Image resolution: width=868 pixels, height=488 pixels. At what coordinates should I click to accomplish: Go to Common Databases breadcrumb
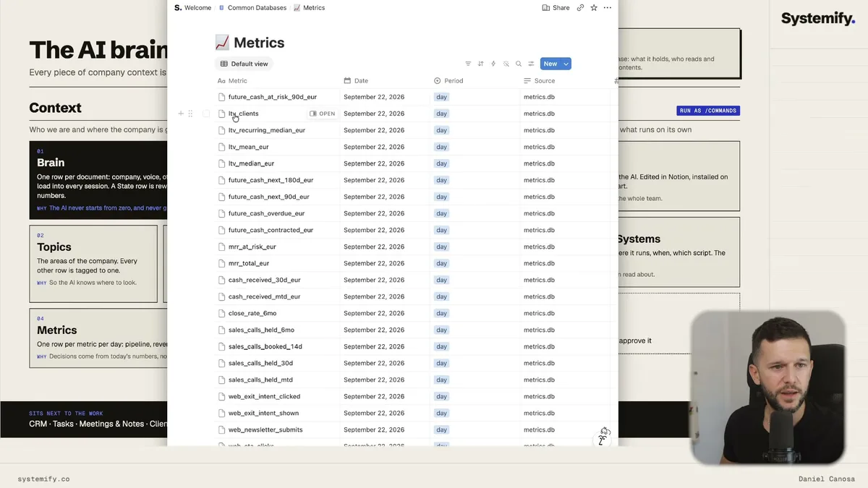[252, 7]
